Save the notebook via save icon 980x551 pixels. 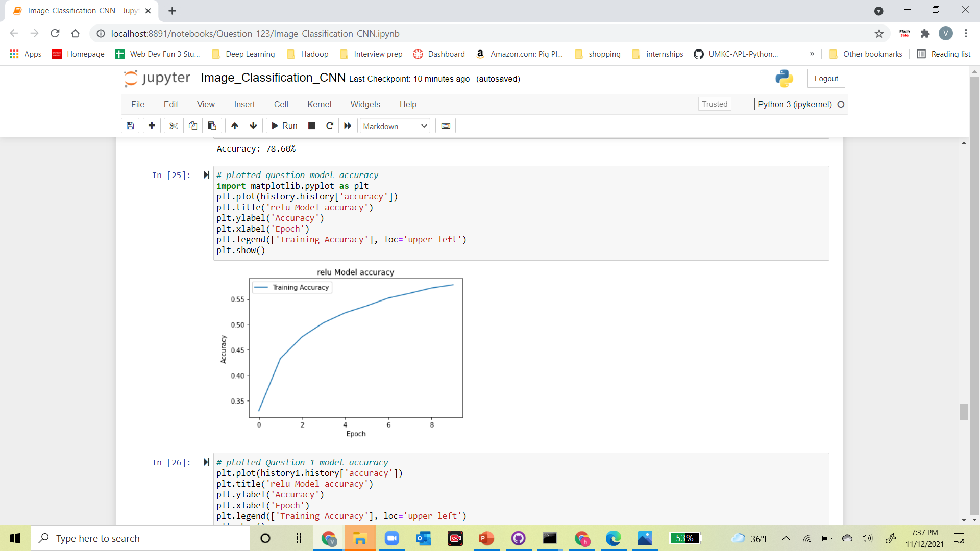point(130,126)
